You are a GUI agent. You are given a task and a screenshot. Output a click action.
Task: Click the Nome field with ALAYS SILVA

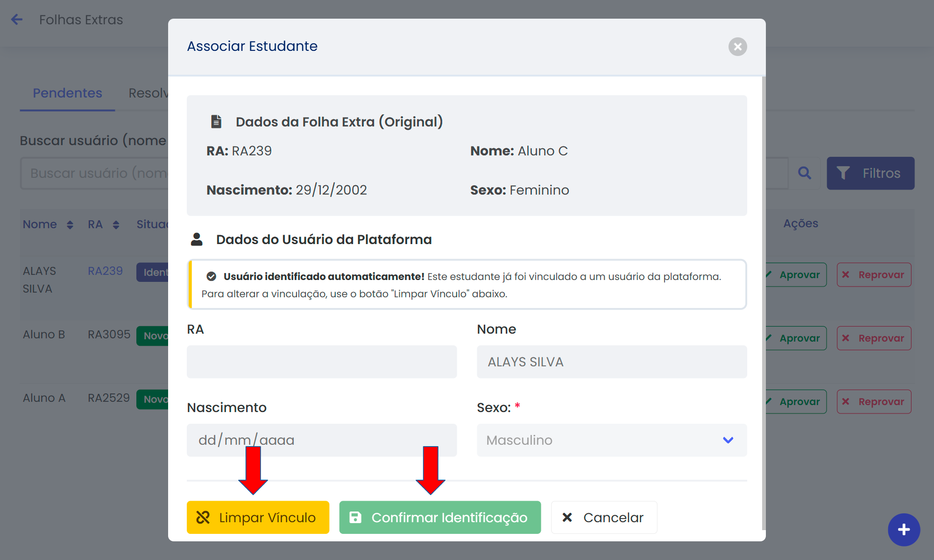click(x=611, y=362)
